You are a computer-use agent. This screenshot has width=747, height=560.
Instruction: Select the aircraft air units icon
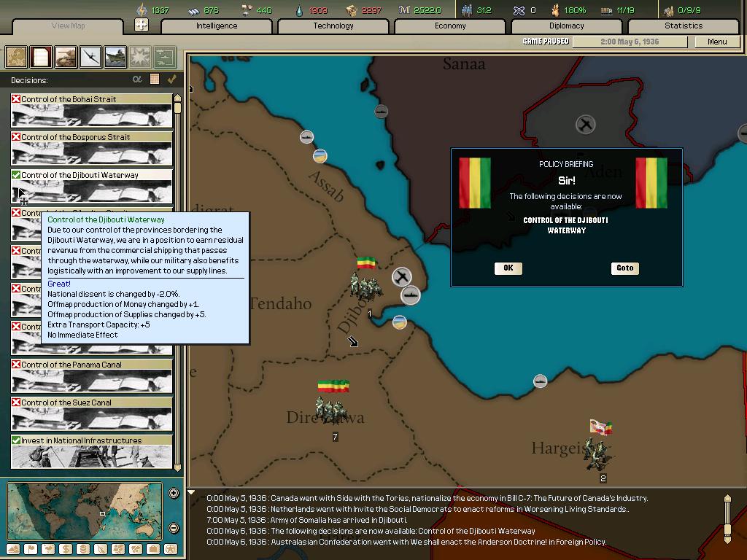[x=90, y=57]
